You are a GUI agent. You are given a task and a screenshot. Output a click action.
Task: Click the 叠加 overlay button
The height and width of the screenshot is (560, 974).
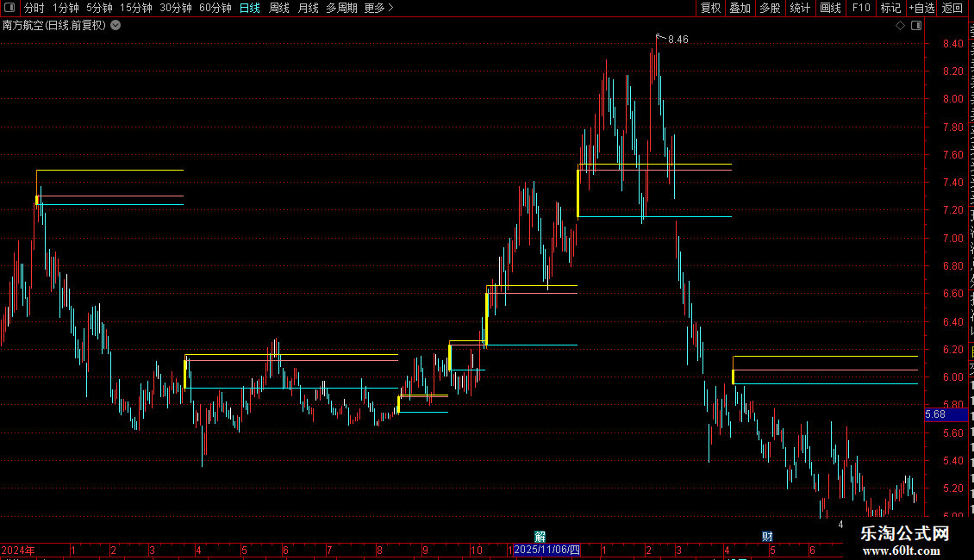click(740, 8)
